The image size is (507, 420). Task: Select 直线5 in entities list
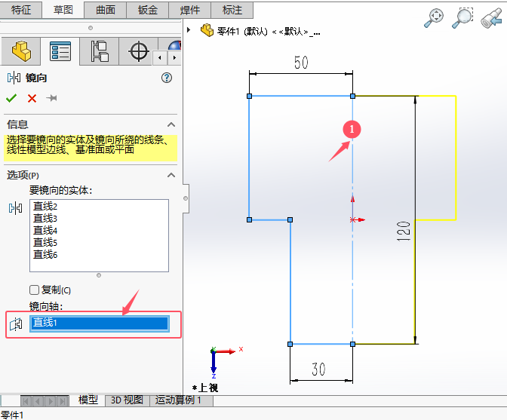click(x=45, y=242)
